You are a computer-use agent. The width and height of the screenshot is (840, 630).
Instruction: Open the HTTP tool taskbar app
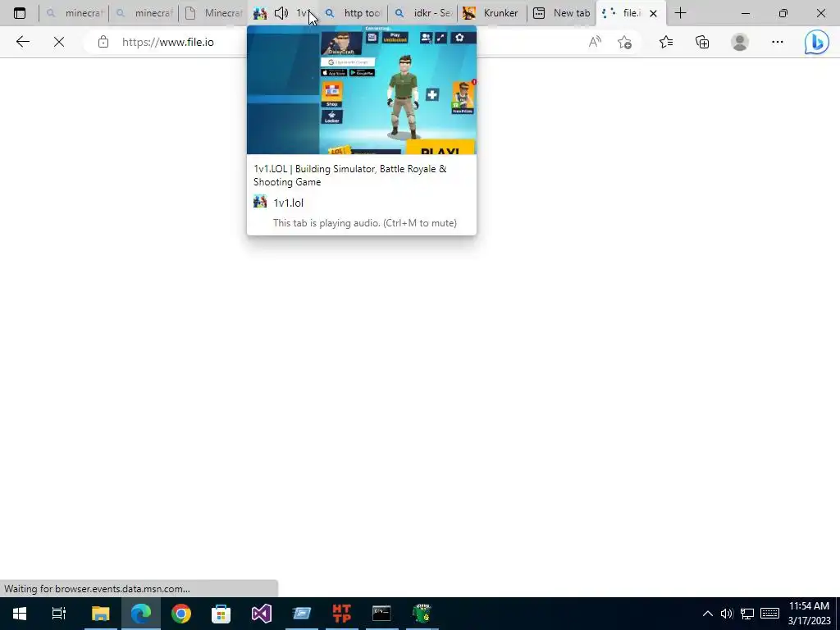click(x=341, y=614)
